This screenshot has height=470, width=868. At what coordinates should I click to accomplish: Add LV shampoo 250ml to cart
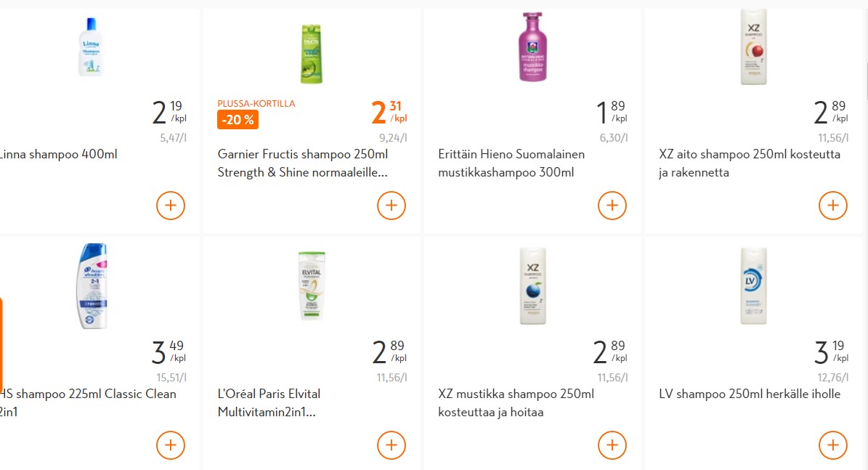click(x=833, y=445)
